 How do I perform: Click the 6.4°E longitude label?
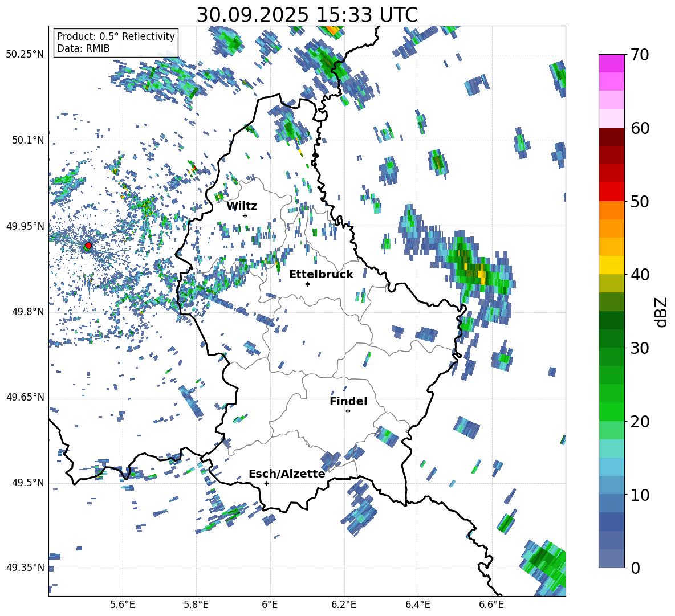(x=417, y=605)
